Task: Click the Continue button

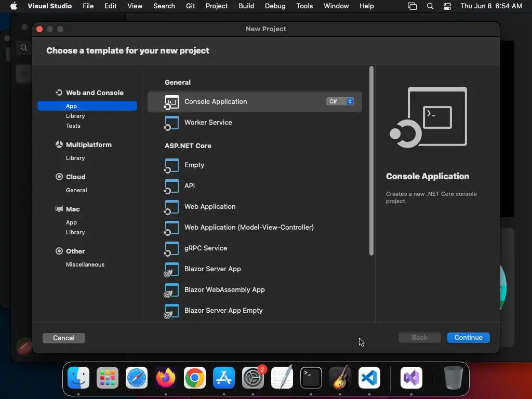Action: pyautogui.click(x=468, y=338)
